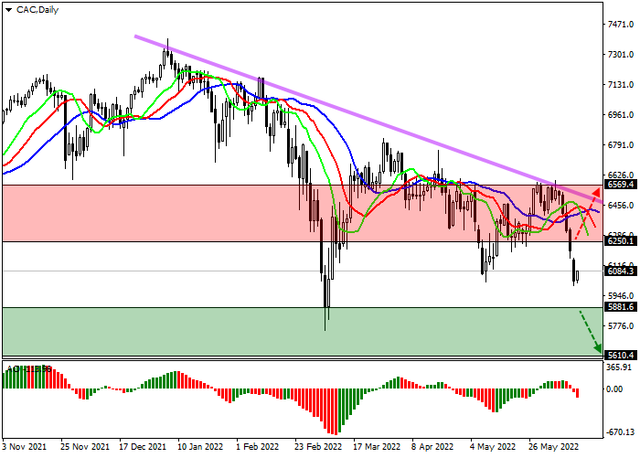Select the 0.00 oscillator zero label

tap(615, 389)
